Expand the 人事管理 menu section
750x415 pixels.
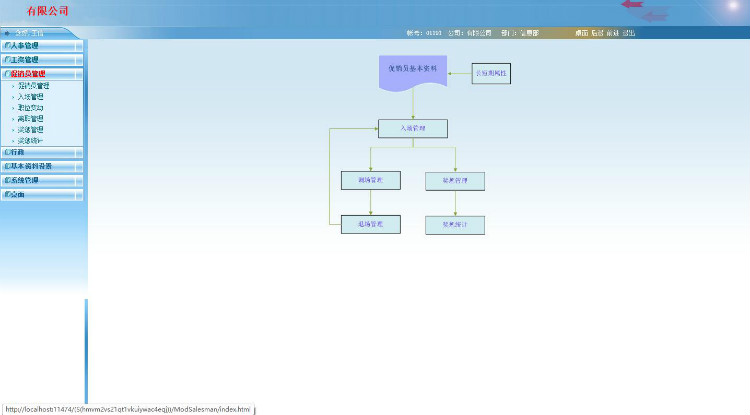(x=42, y=45)
